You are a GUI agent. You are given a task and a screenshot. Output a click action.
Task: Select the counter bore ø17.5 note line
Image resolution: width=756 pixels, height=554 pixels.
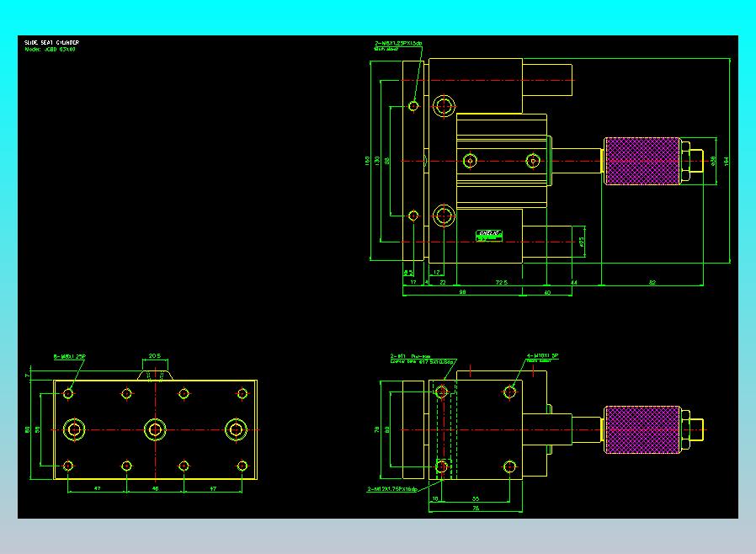423,361
